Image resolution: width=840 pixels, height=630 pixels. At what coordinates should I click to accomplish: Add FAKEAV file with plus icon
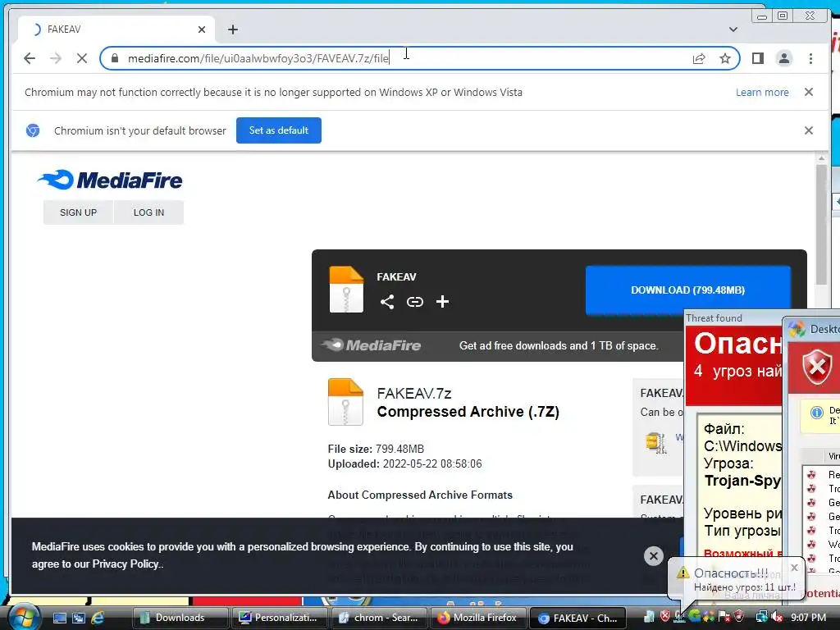(x=442, y=302)
